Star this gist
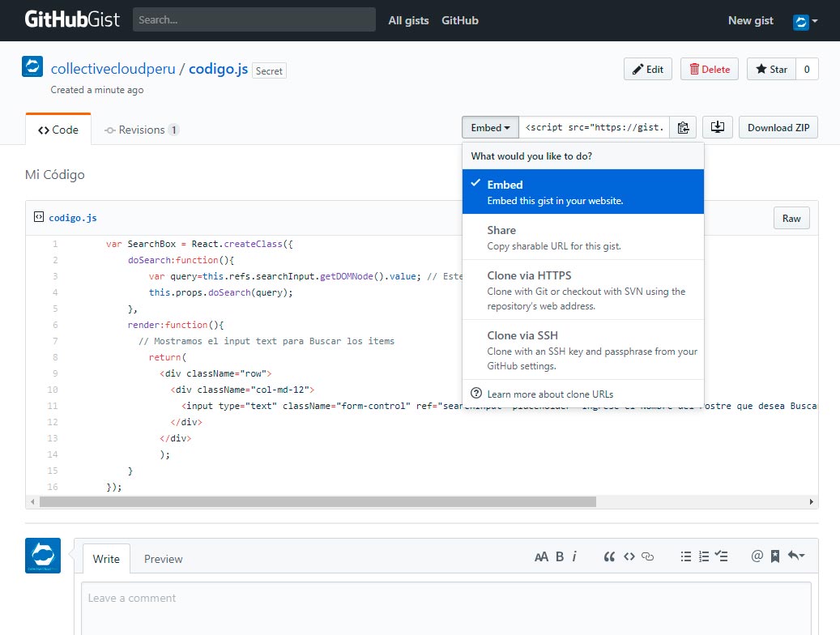Screen dimensions: 840x635 click(771, 69)
